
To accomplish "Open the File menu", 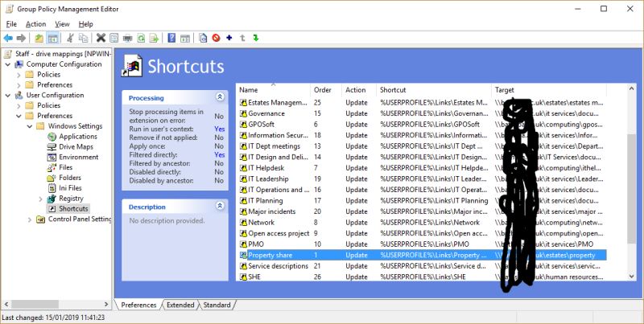I will coord(11,24).
